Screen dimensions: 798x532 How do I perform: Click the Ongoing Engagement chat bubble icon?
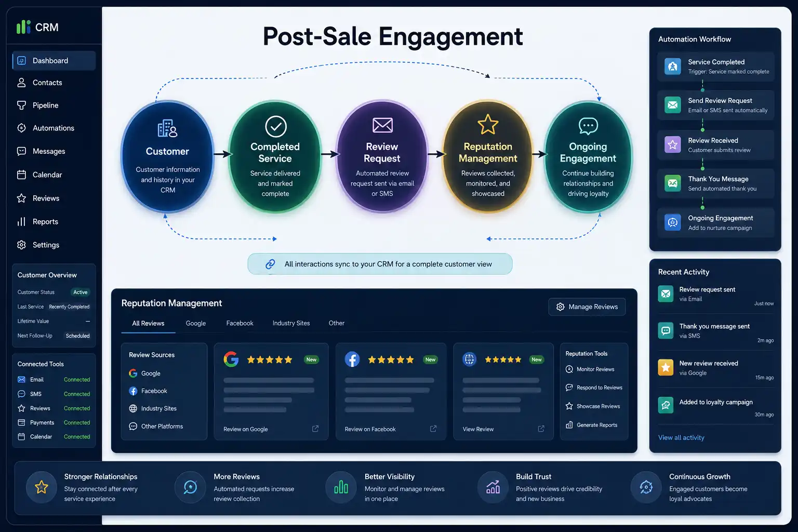pyautogui.click(x=588, y=126)
